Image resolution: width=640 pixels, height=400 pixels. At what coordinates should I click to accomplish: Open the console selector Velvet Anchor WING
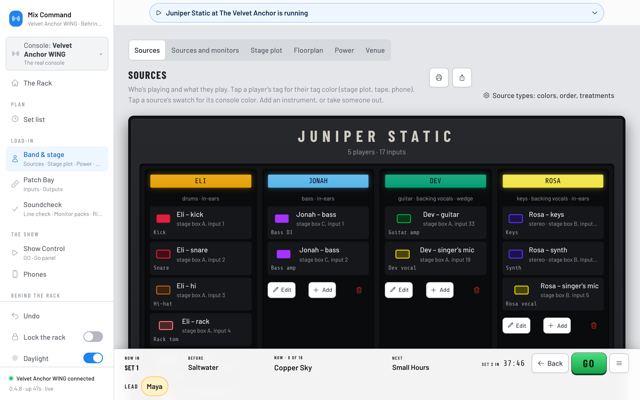57,54
